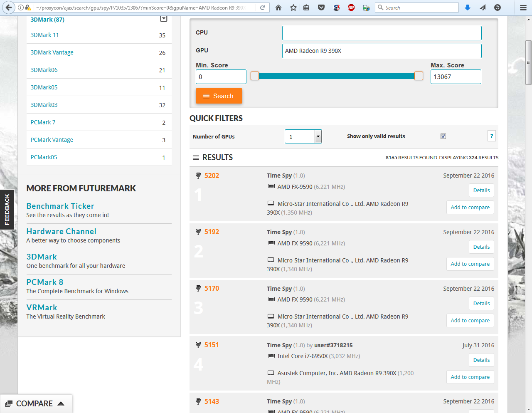Open Details for the 5192 result
This screenshot has width=532, height=413.
(x=481, y=247)
